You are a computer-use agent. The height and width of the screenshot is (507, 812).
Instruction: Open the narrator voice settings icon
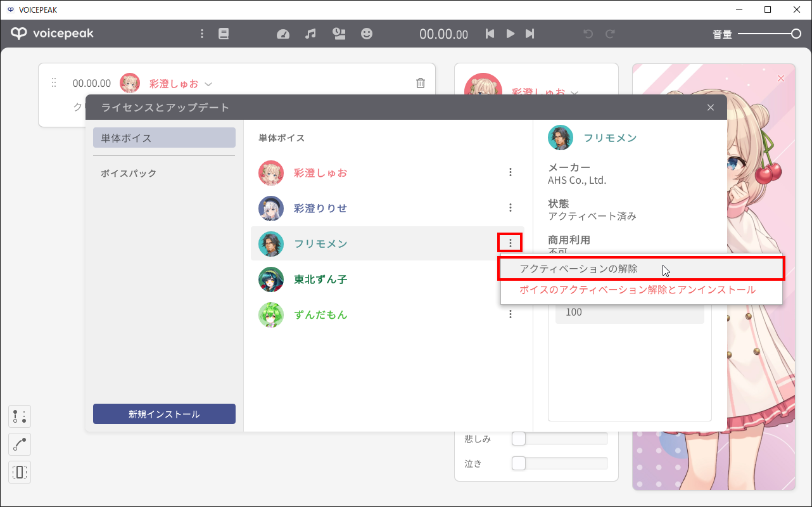[x=339, y=34]
